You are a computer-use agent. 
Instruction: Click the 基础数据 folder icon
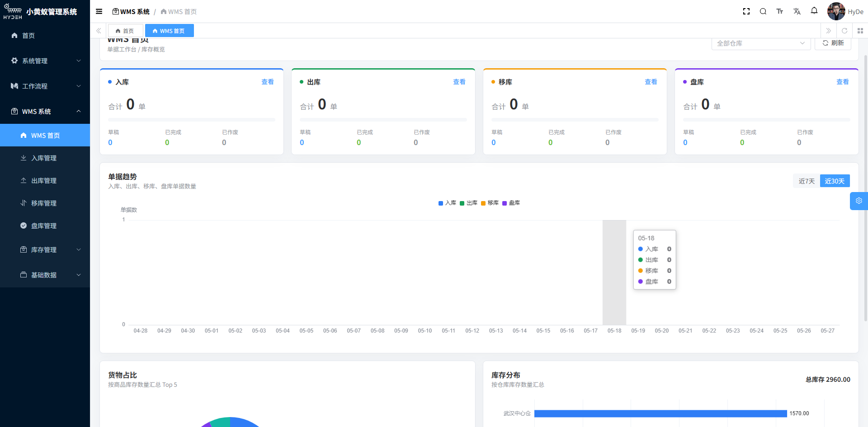(x=24, y=275)
